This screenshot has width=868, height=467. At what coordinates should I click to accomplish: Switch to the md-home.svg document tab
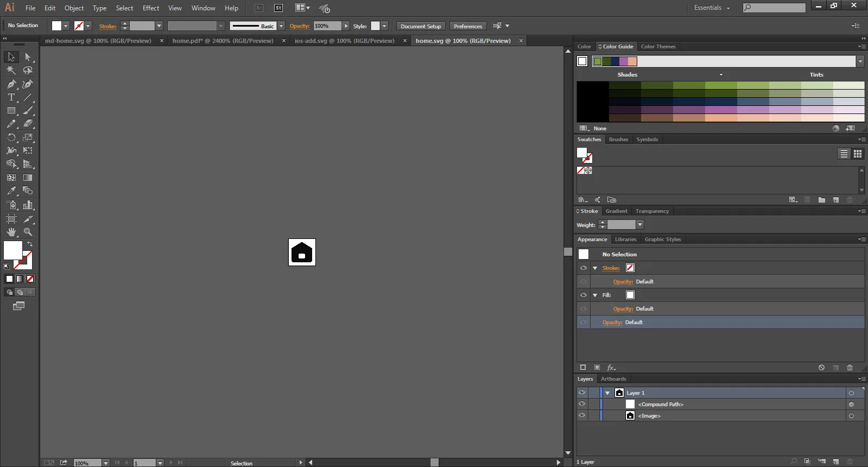coord(98,41)
